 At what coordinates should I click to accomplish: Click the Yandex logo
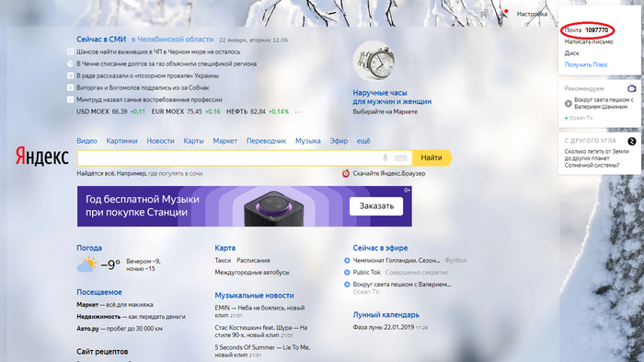(x=42, y=157)
